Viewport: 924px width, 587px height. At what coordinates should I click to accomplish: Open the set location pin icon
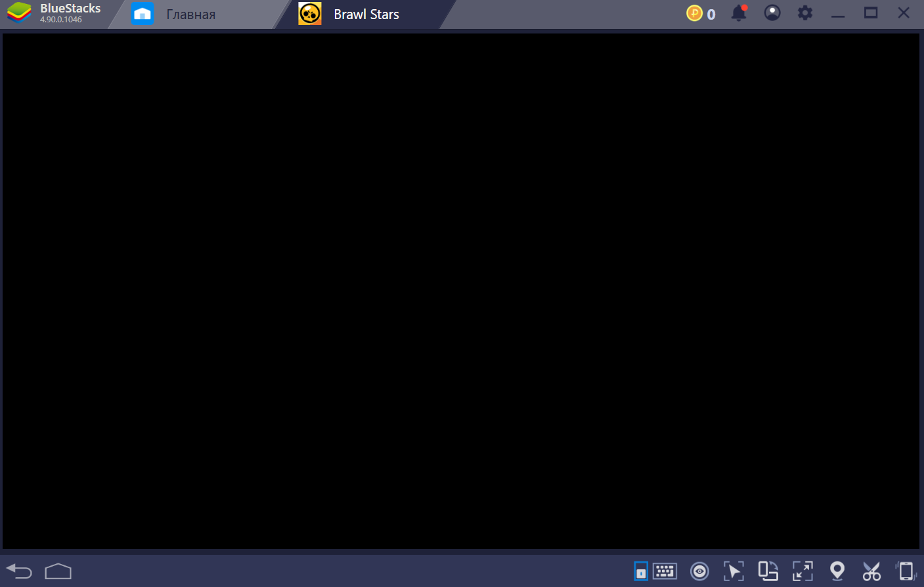(x=837, y=571)
